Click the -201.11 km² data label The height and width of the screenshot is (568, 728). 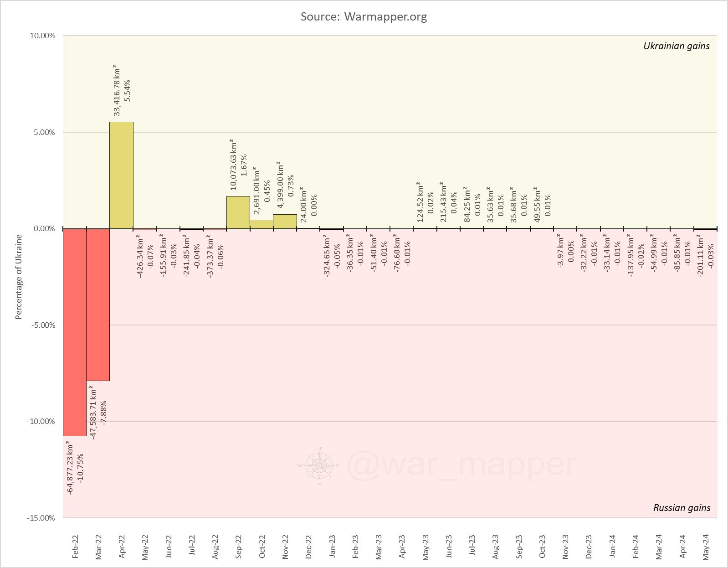point(701,257)
